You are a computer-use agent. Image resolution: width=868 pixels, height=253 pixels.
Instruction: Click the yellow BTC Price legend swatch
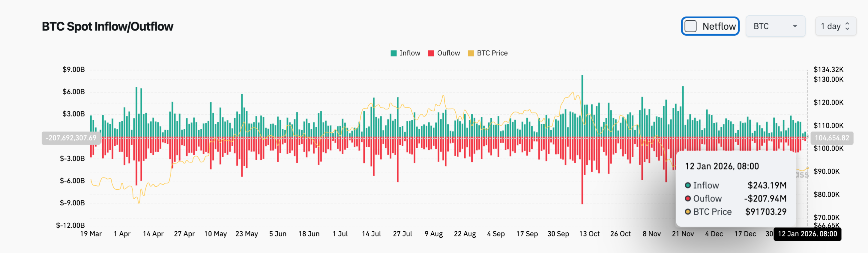click(x=471, y=53)
